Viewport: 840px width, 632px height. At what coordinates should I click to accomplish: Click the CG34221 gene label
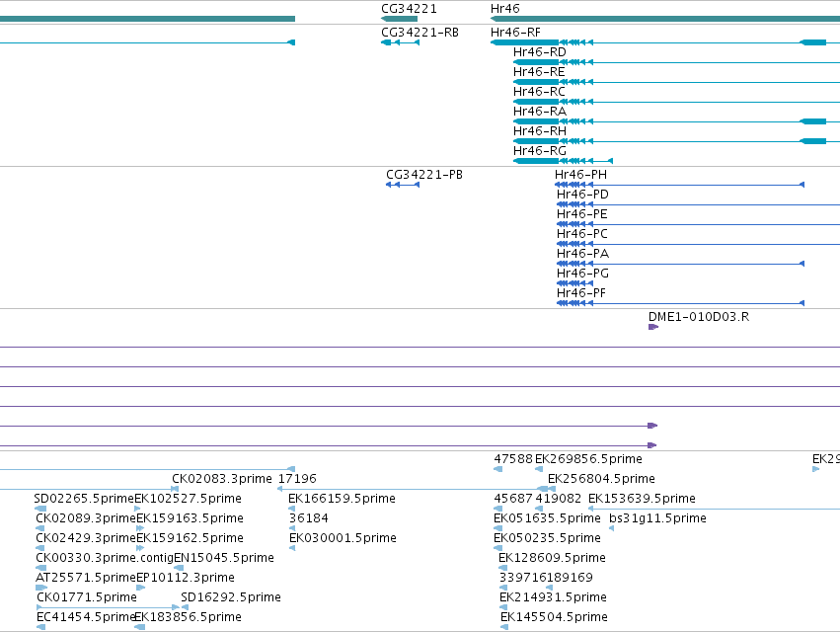[x=409, y=9]
